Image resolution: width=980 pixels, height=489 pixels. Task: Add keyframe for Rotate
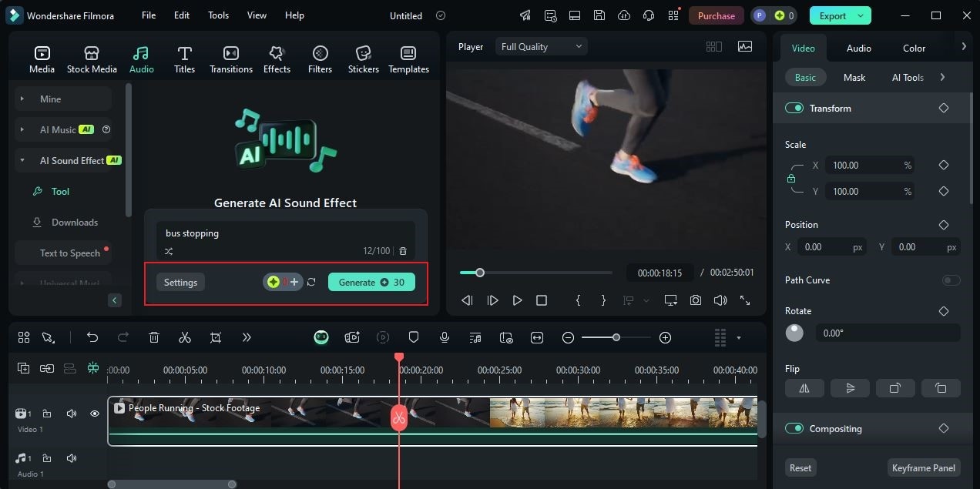[x=944, y=311]
